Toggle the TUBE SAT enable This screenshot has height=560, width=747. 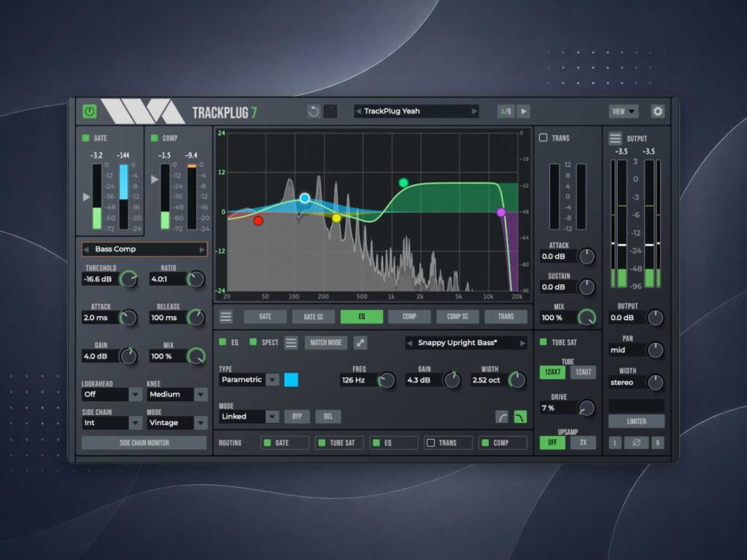click(543, 342)
